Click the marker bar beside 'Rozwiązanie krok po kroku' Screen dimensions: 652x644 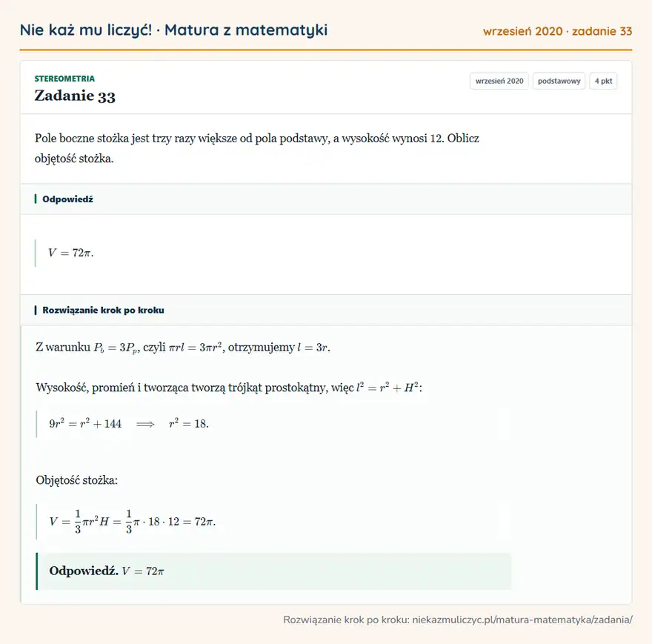point(36,310)
